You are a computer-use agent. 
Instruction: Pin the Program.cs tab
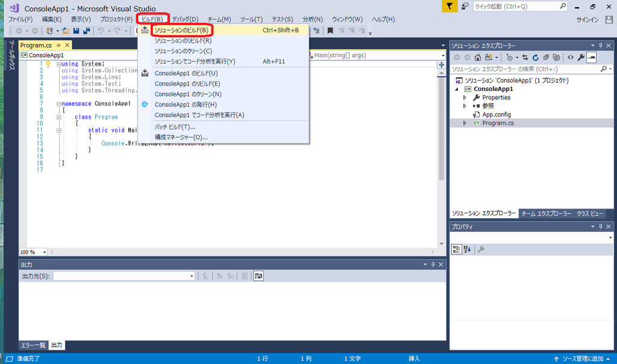pyautogui.click(x=58, y=45)
